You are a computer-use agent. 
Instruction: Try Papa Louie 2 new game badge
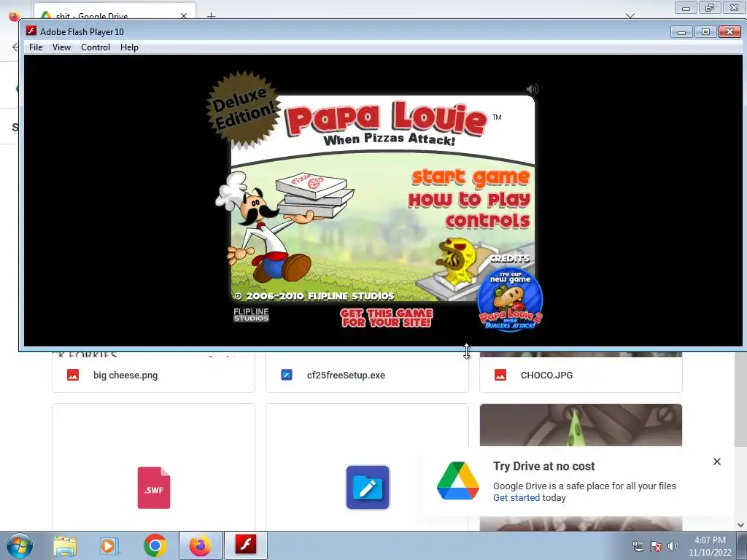tap(510, 300)
